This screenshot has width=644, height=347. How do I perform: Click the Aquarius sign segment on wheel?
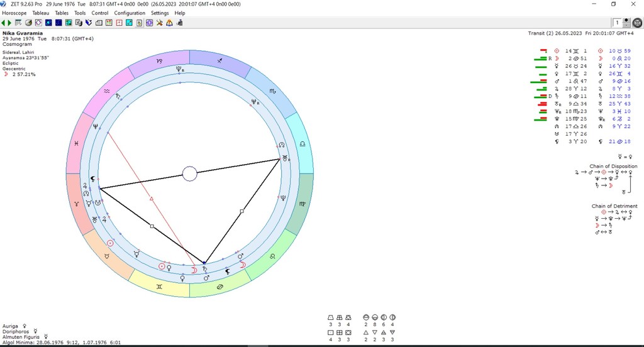107,91
